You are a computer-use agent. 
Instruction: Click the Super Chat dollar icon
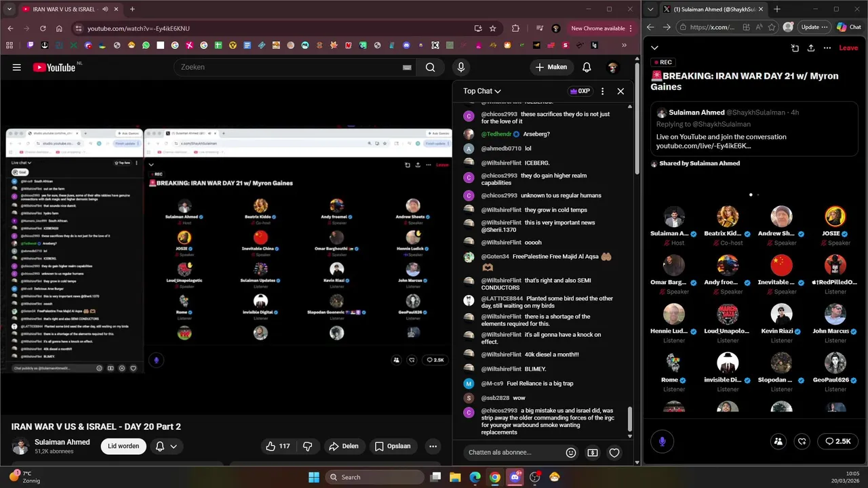click(x=593, y=452)
